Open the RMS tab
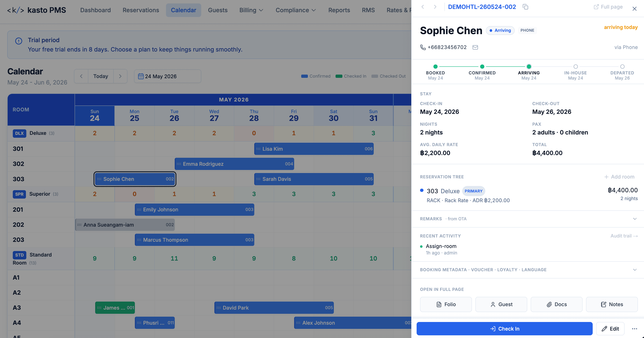The image size is (644, 338). tap(368, 10)
